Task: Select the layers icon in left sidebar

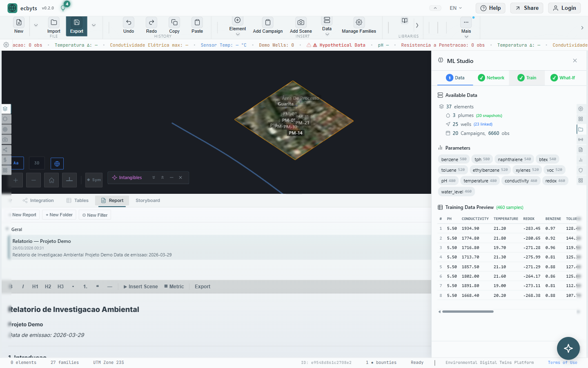Action: pyautogui.click(x=5, y=109)
